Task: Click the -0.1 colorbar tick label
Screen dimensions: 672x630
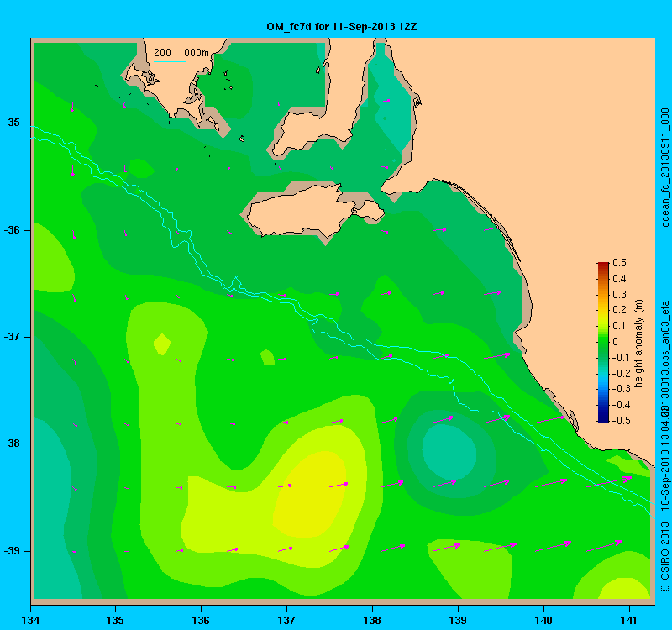Action: pyautogui.click(x=621, y=358)
